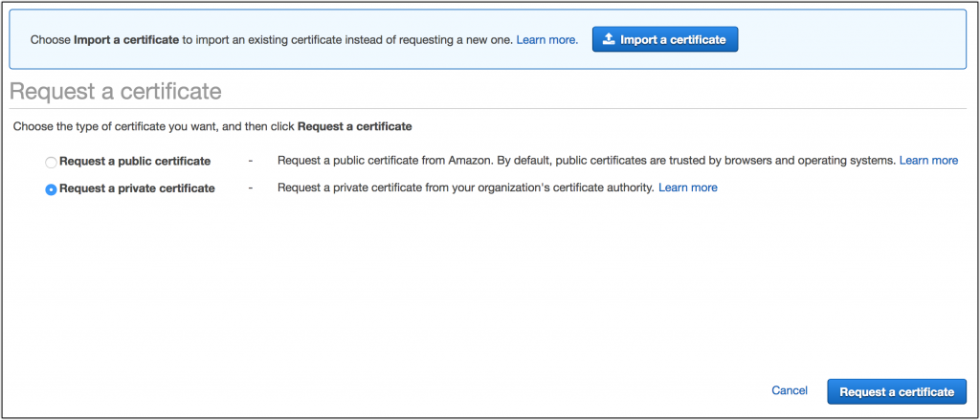Click bold "Request a certificate" in instruction line
Viewport: 980px width, 420px height.
tap(354, 127)
